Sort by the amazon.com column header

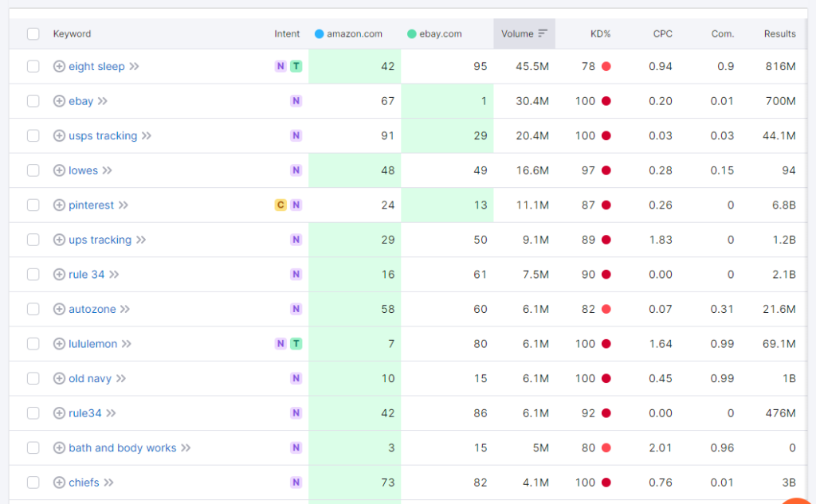click(355, 33)
